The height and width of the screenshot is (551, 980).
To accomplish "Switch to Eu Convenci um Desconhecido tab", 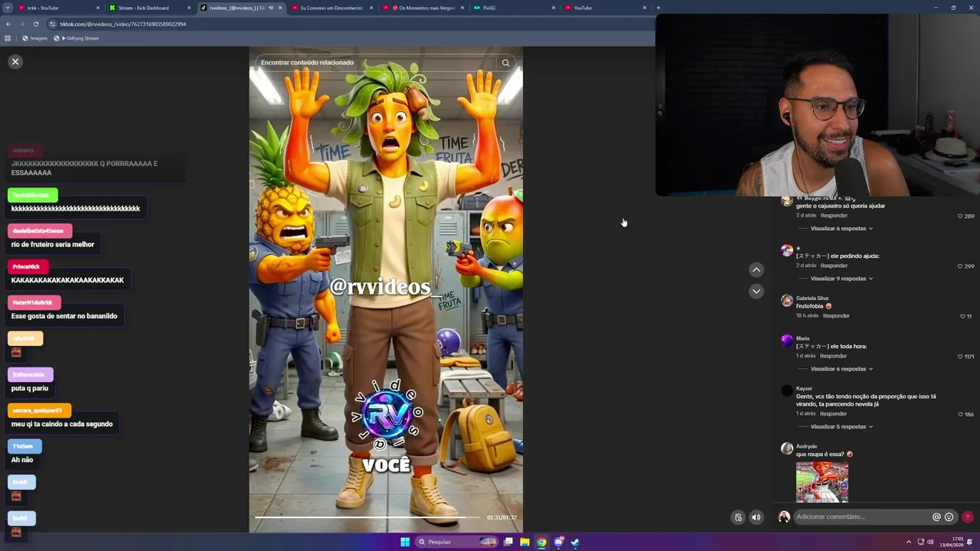I will coord(332,8).
